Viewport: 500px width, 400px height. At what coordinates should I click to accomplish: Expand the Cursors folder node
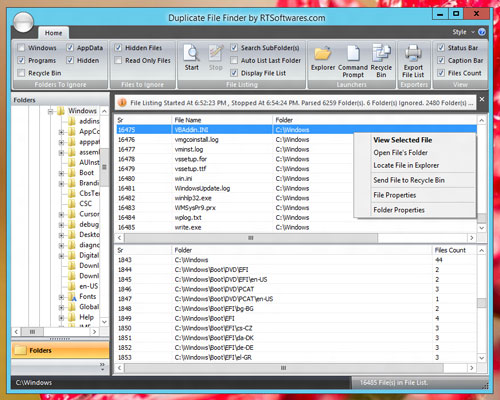(61, 215)
